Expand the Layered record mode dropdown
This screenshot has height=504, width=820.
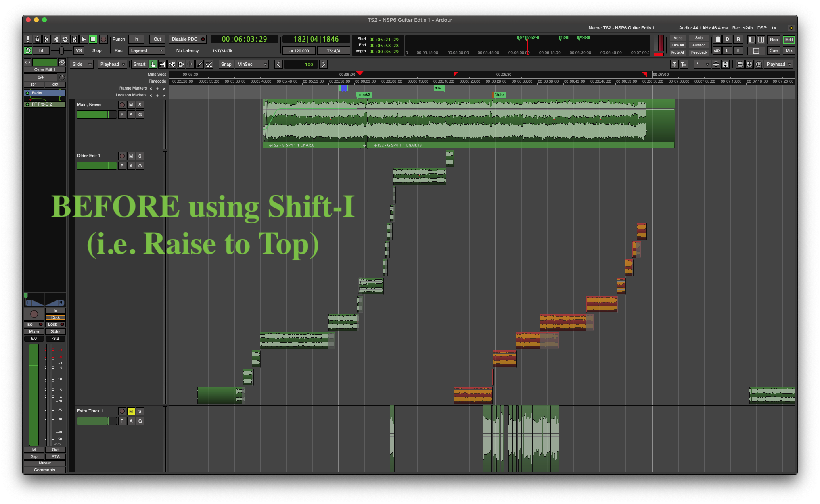point(147,51)
